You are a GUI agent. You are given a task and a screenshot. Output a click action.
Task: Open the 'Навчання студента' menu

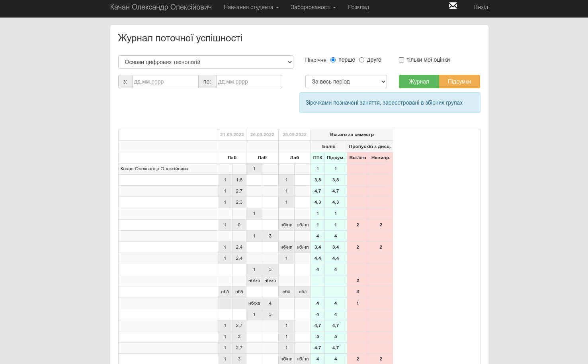(251, 7)
